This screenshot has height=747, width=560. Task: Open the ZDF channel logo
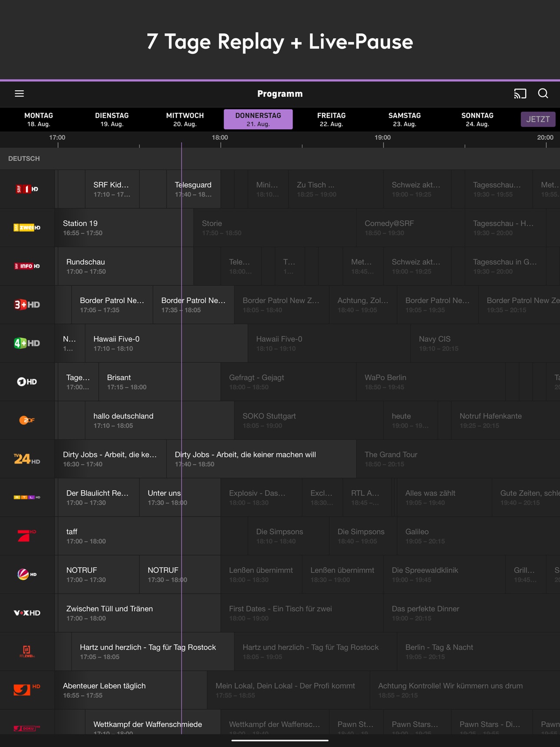click(27, 420)
